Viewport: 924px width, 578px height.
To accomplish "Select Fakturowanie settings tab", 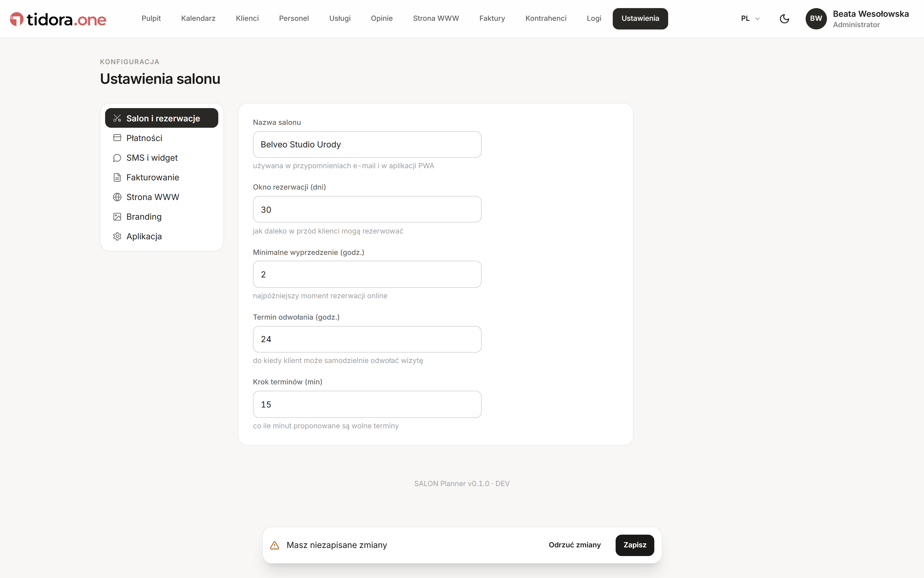I will tap(161, 177).
